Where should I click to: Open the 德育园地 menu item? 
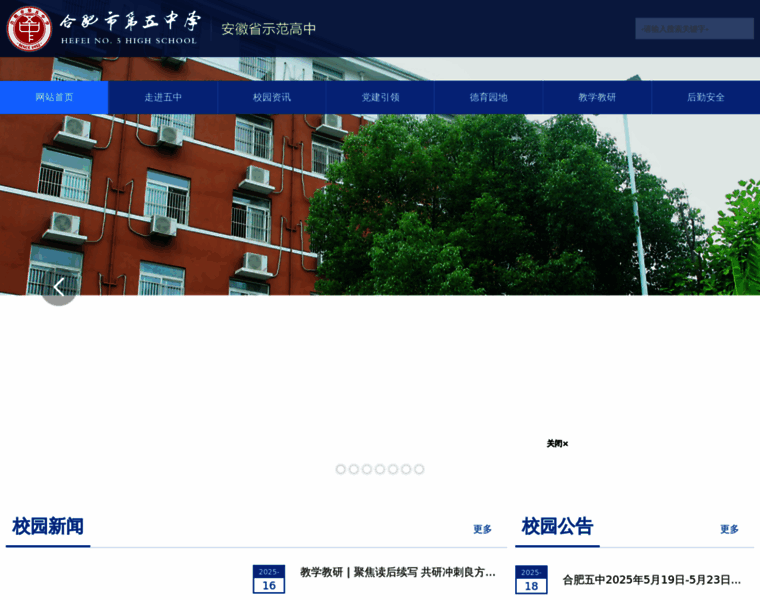click(x=489, y=97)
